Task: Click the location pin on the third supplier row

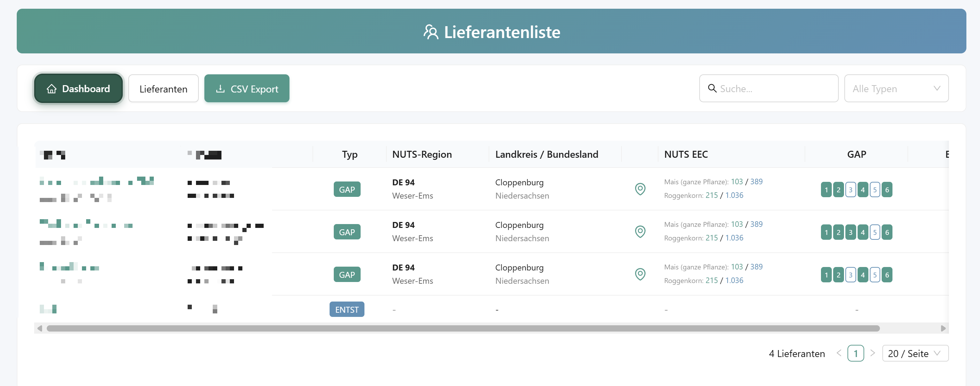Action: (640, 274)
